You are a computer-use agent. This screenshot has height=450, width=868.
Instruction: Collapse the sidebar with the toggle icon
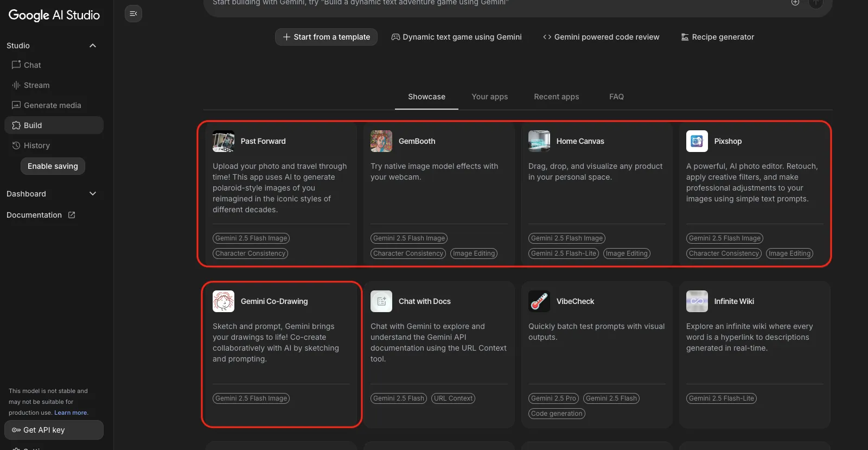(x=133, y=14)
